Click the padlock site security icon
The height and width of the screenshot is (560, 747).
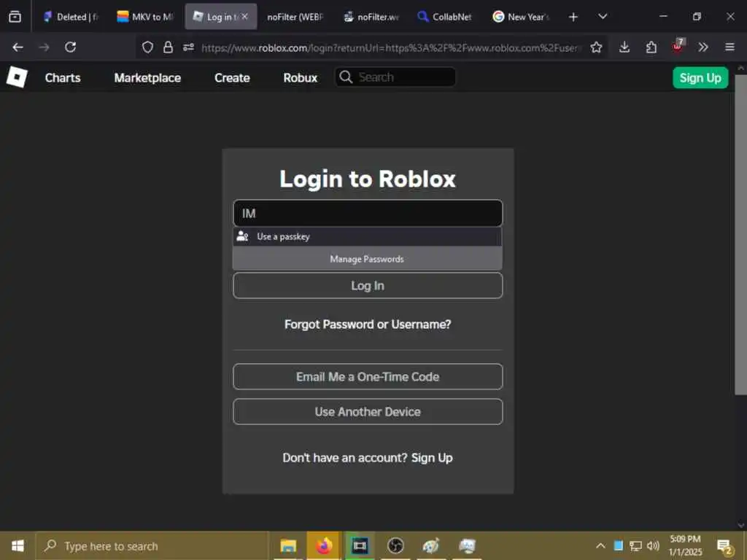click(168, 47)
